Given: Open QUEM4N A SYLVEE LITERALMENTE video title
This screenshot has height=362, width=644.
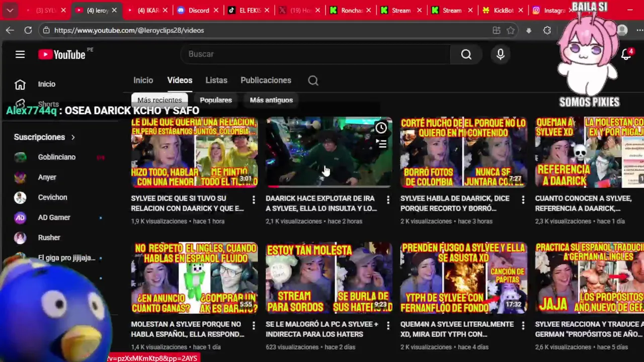Looking at the screenshot, I should [457, 329].
